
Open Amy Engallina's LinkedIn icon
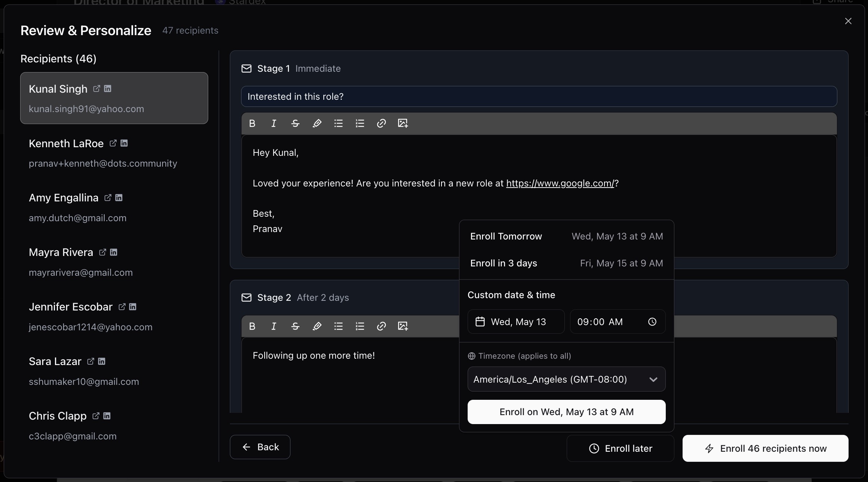tap(119, 198)
